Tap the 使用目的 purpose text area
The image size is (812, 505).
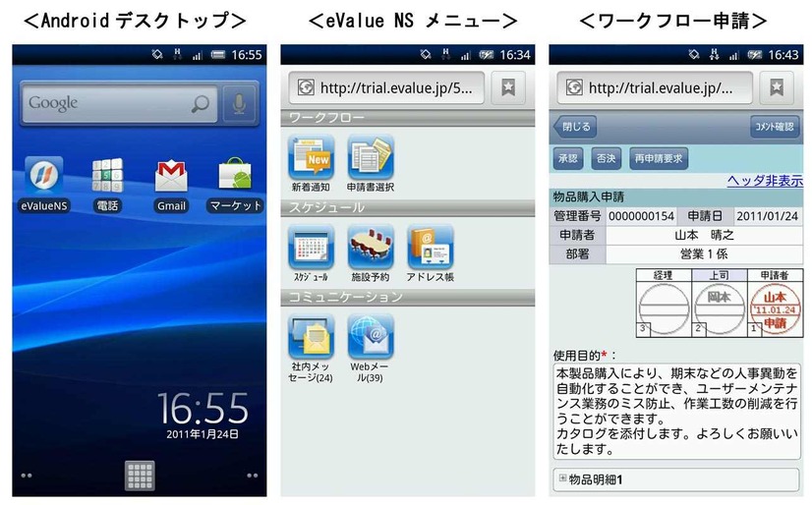pos(676,411)
